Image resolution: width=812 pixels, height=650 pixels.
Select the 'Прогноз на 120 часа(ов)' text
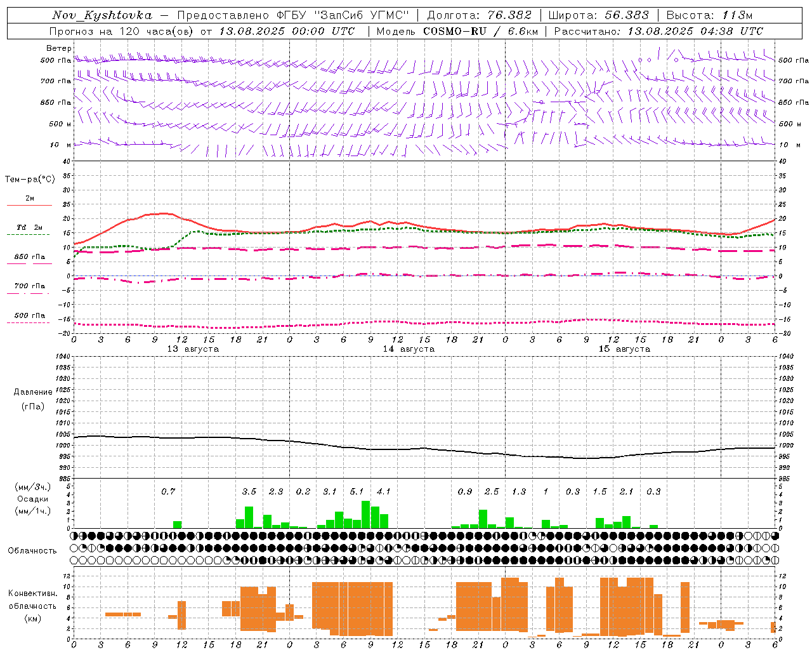[122, 31]
